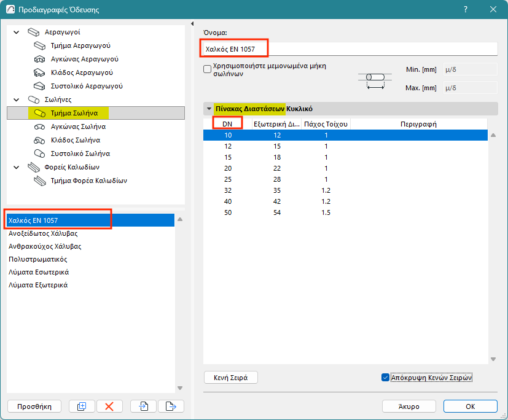Collapse the Σωλήνες tree group

click(16, 99)
